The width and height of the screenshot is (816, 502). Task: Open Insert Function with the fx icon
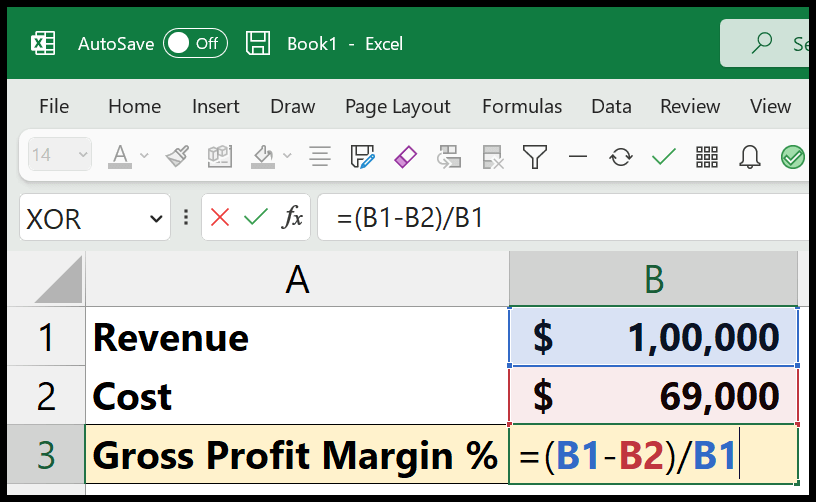click(x=292, y=217)
